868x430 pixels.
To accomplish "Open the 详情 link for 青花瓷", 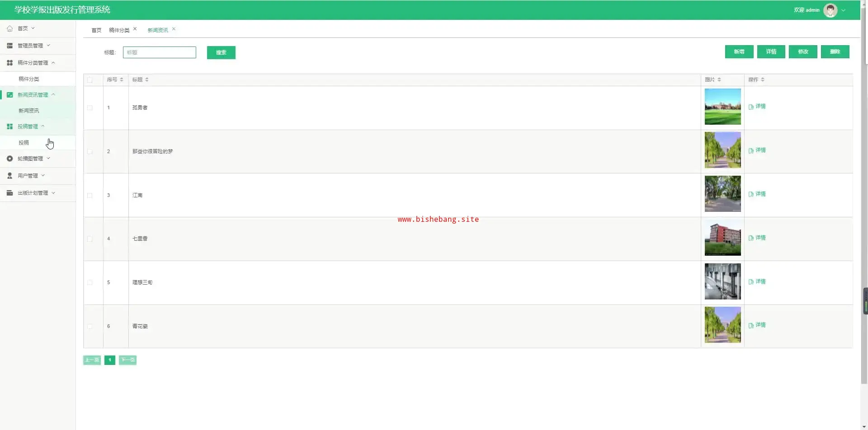I will [x=757, y=325].
